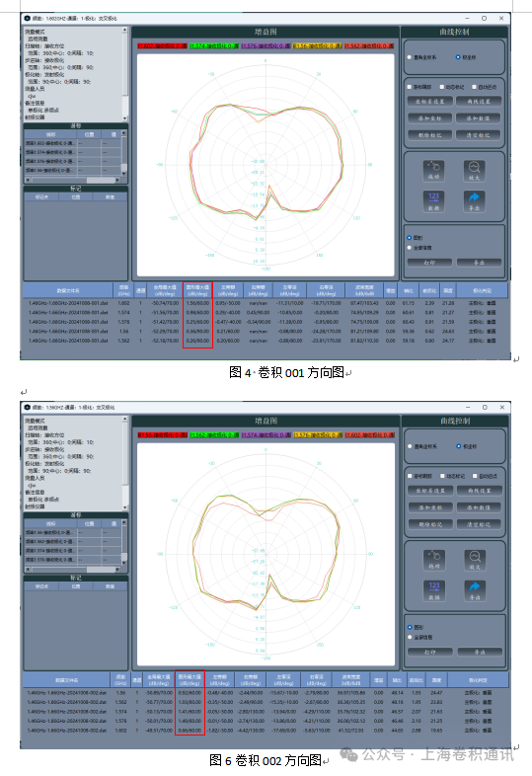Choose 全部信息 radio in Fig 6 window
The height and width of the screenshot is (776, 532).
pos(410,637)
